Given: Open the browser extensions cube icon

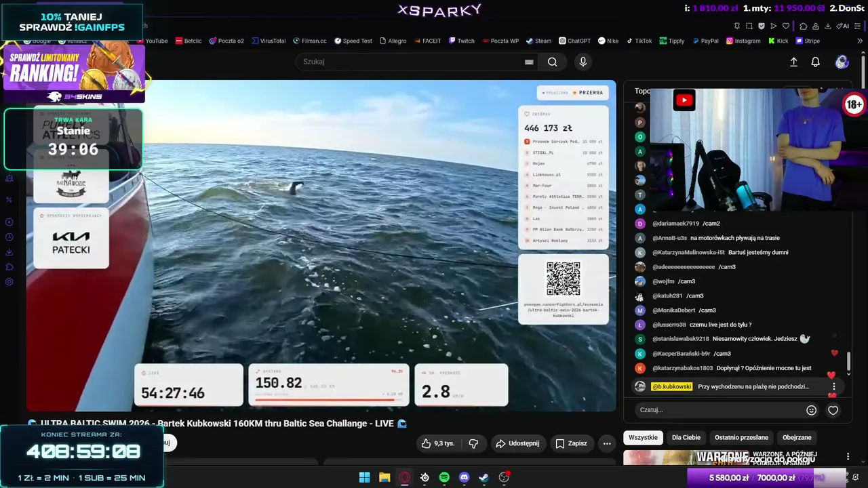Looking at the screenshot, I should (x=804, y=26).
